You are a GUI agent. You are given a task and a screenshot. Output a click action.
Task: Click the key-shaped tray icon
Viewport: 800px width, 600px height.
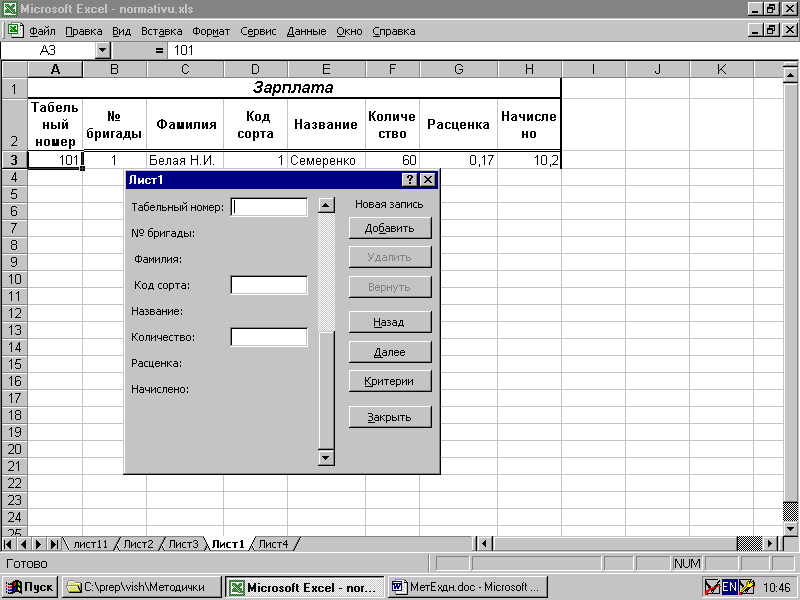point(746,587)
